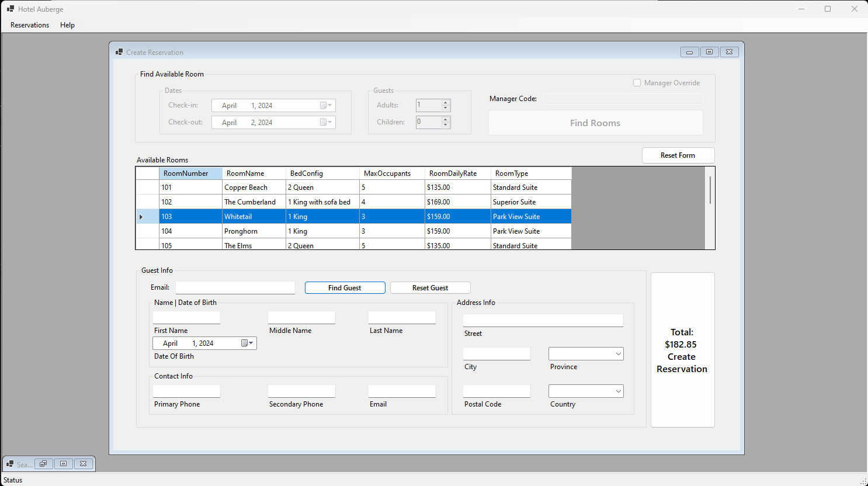This screenshot has width=868, height=486.
Task: Click the First Name field
Action: (186, 318)
